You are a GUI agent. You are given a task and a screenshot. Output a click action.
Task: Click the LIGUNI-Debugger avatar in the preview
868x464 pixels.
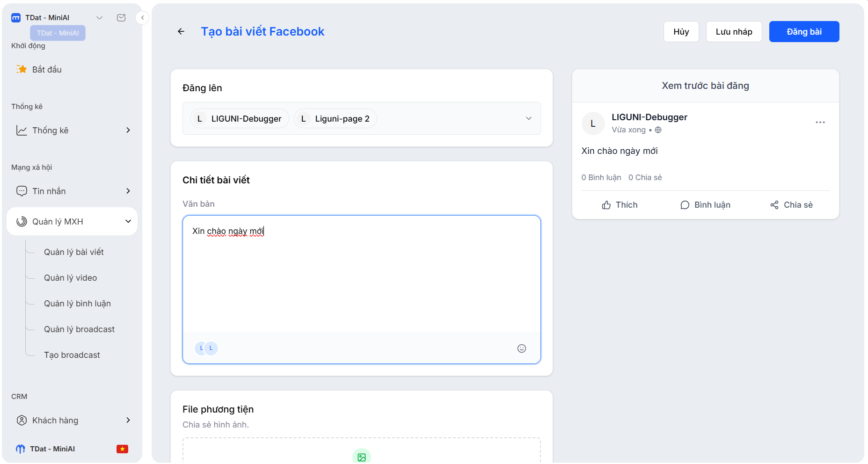tap(593, 123)
